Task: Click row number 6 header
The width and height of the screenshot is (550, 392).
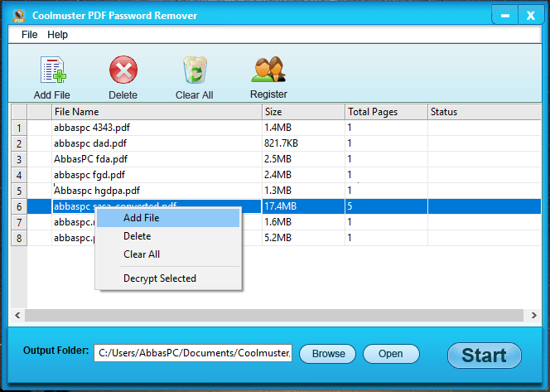Action: click(19, 207)
